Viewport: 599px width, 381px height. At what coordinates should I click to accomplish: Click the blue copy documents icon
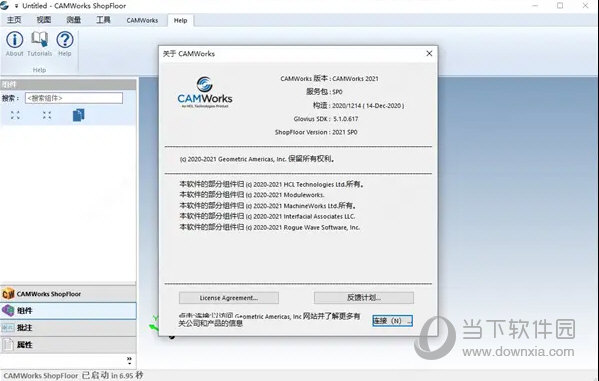tap(78, 115)
